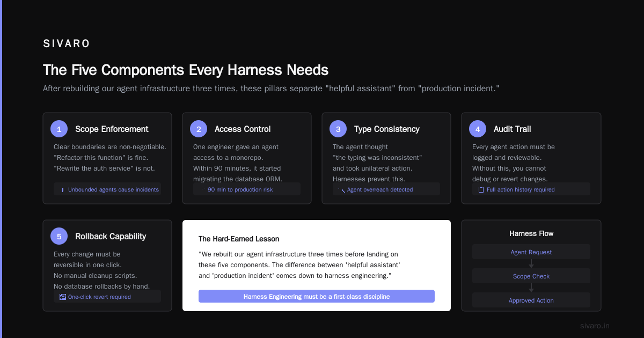Click the text reversible in one click.
644x338 pixels.
click(87, 264)
